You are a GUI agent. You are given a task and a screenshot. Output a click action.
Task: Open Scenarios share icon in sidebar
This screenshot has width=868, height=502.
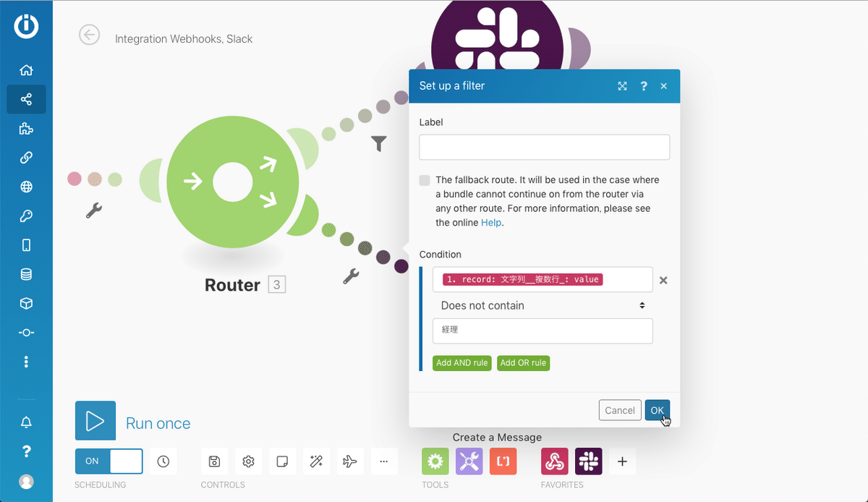(26, 99)
